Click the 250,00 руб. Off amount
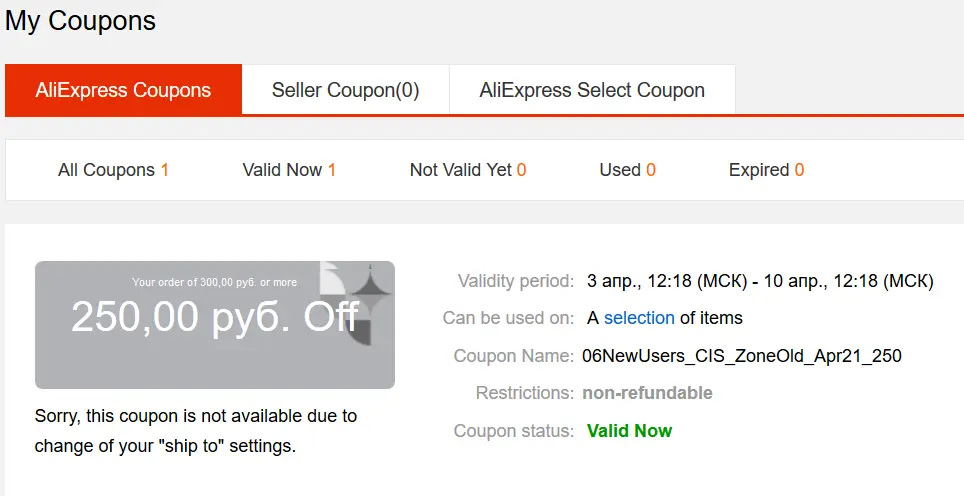The image size is (964, 496). 215,317
